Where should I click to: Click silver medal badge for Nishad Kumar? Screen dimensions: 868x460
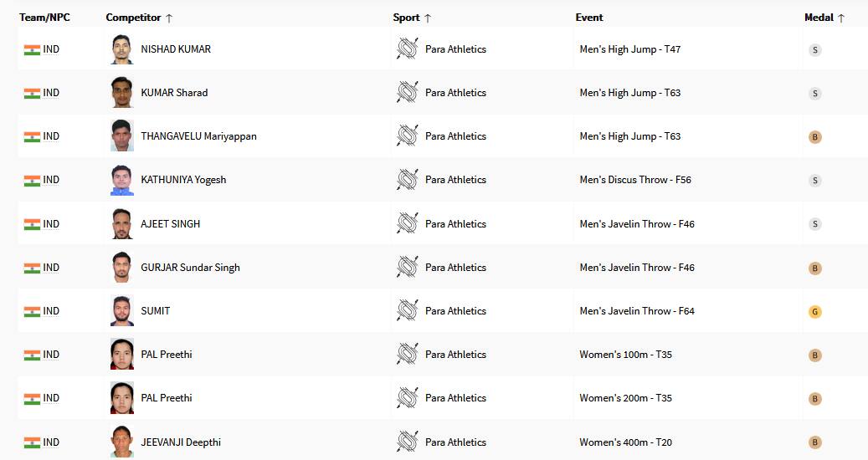[815, 50]
